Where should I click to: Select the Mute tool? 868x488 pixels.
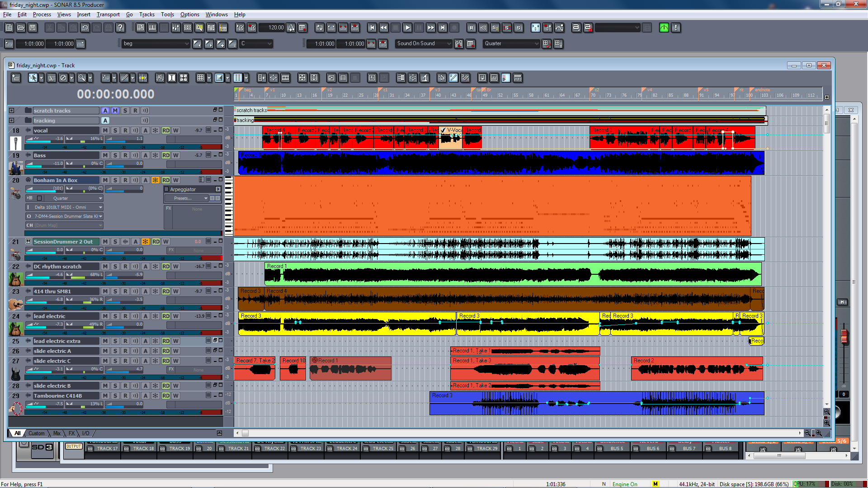click(x=63, y=78)
